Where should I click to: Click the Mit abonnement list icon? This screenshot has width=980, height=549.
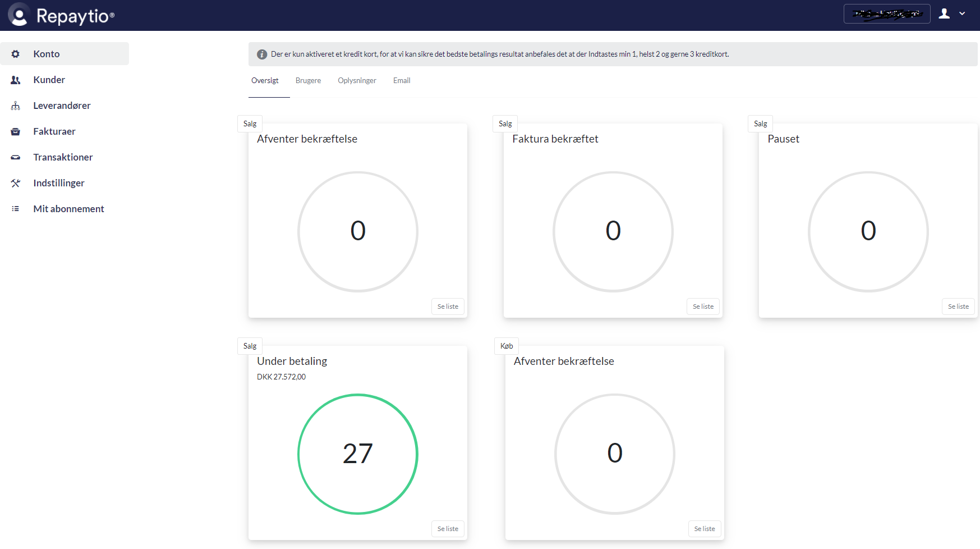(x=16, y=209)
